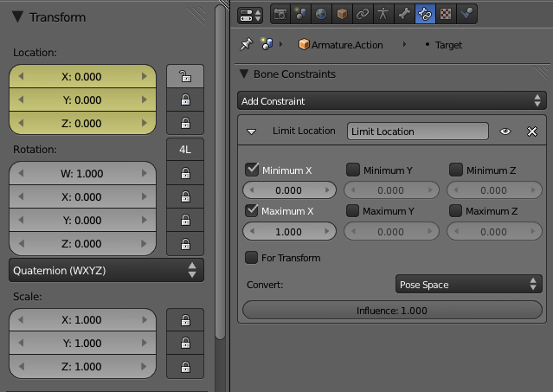Uncheck the Maximum X checkbox
The image size is (553, 392).
[252, 210]
